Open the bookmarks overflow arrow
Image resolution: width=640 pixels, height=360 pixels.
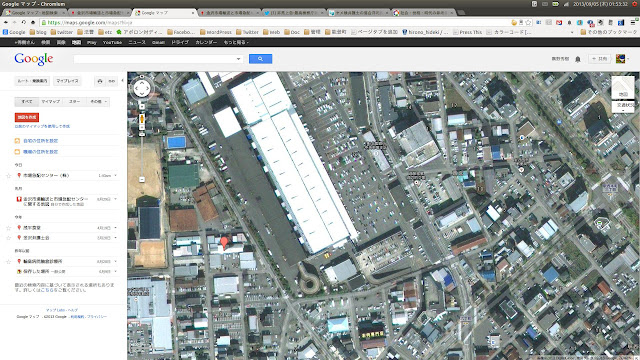(572, 32)
